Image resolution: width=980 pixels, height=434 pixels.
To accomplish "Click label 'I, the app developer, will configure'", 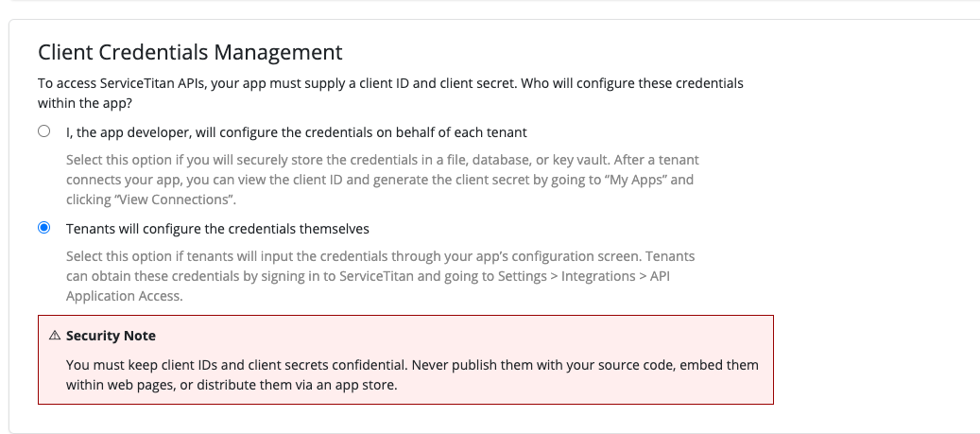I will [x=296, y=132].
